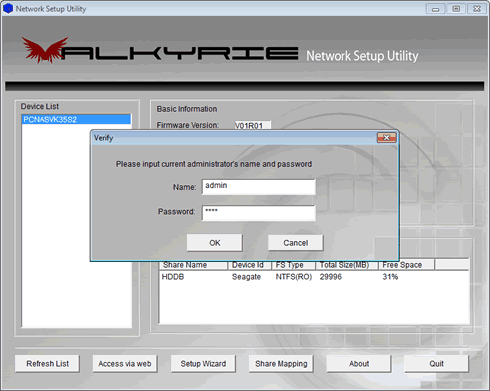Screen dimensions: 490x391
Task: Show the About information
Action: [359, 364]
